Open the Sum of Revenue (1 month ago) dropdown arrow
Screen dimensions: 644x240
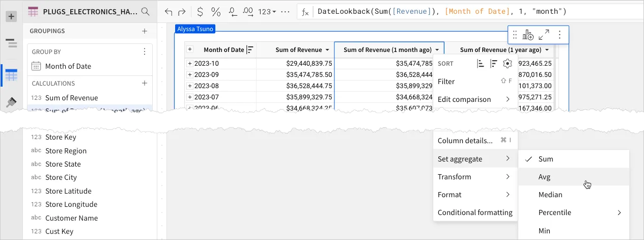437,50
